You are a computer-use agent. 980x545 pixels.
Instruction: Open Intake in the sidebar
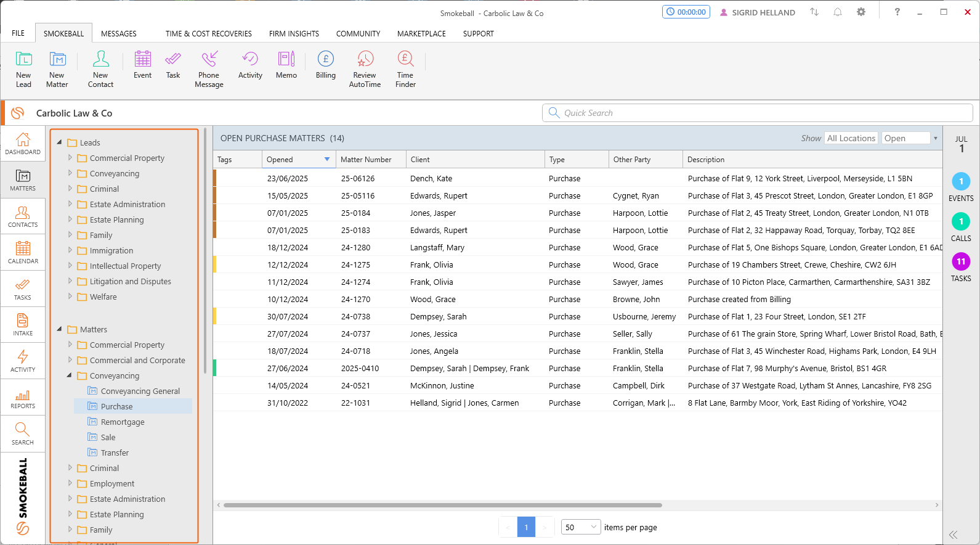pos(23,325)
